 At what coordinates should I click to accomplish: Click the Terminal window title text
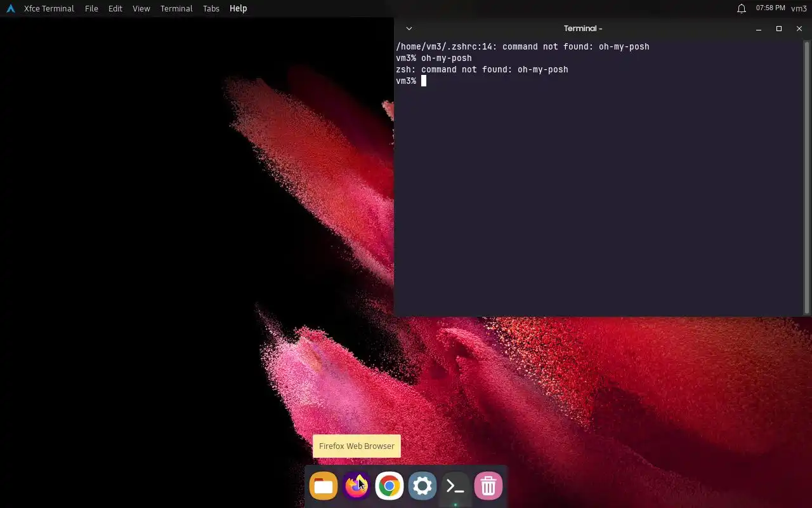tap(583, 29)
